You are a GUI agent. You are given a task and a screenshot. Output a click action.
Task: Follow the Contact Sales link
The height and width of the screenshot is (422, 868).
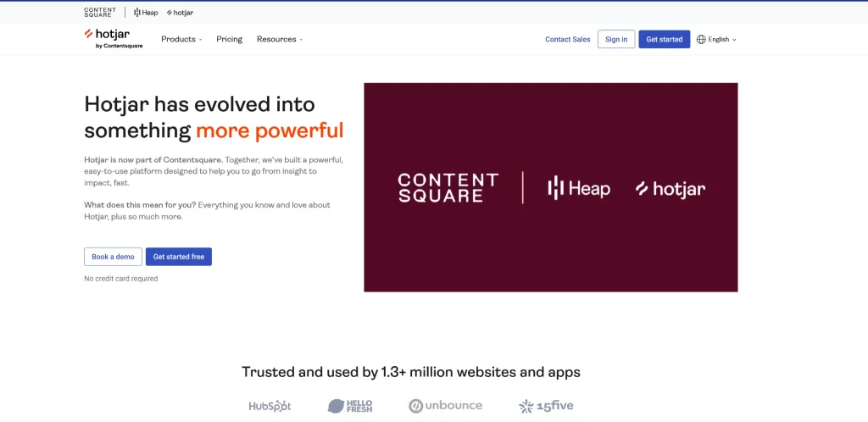click(567, 39)
